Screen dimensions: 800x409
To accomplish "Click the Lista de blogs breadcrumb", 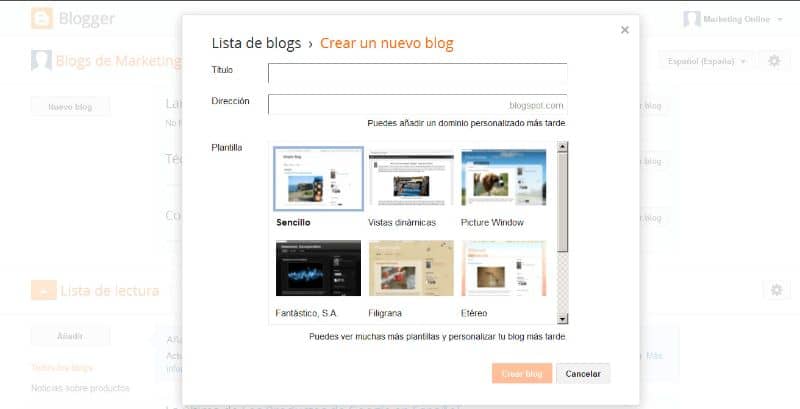I will (256, 43).
